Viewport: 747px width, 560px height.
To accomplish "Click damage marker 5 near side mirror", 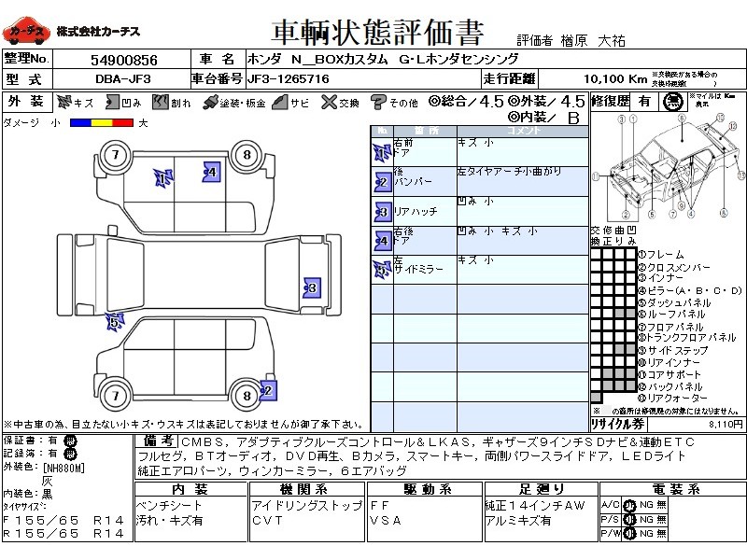I will click(x=114, y=324).
